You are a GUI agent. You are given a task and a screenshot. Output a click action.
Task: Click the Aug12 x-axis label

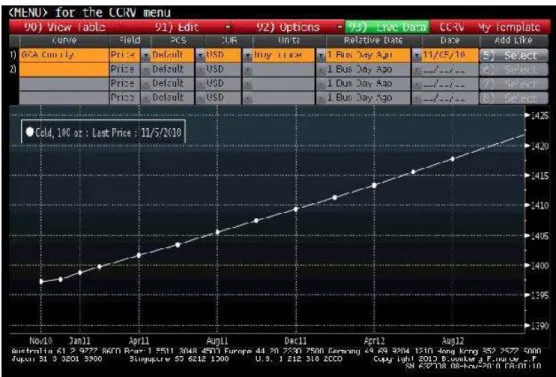[453, 341]
